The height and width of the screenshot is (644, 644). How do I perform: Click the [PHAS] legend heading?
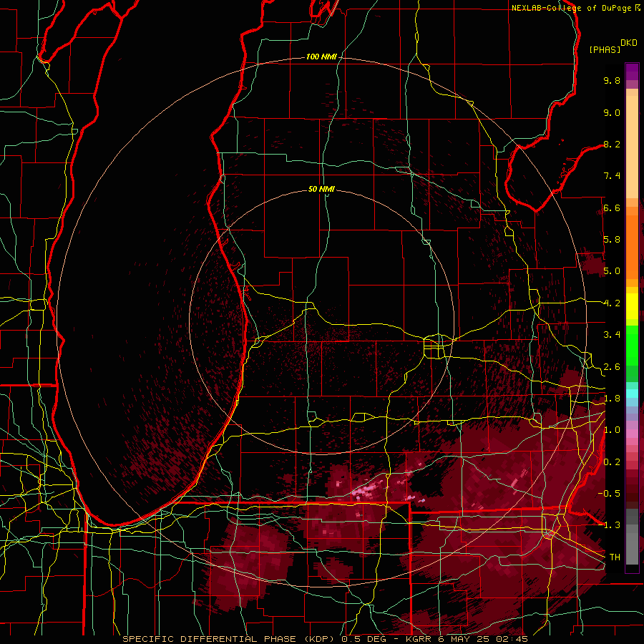[x=605, y=50]
